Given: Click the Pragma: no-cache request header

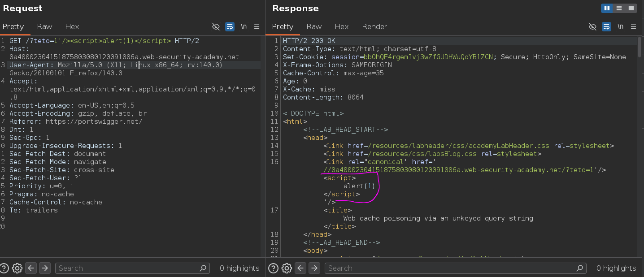Looking at the screenshot, I should coord(42,194).
